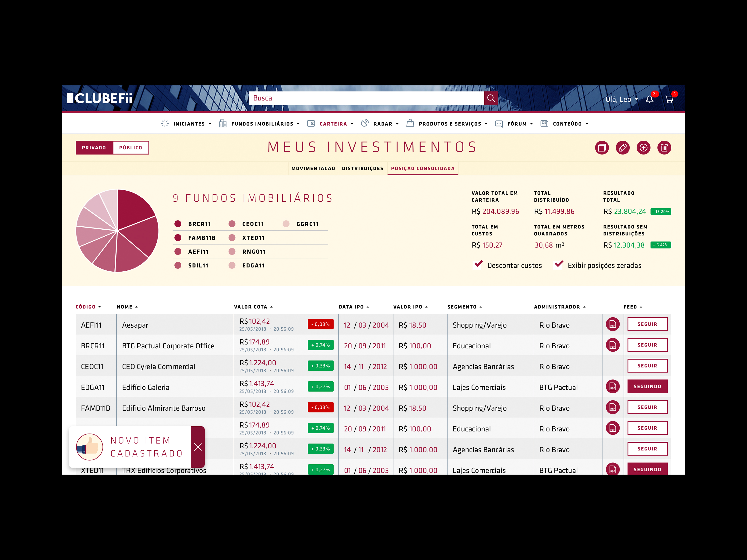Click the search magnifier icon
The image size is (747, 560).
point(491,98)
